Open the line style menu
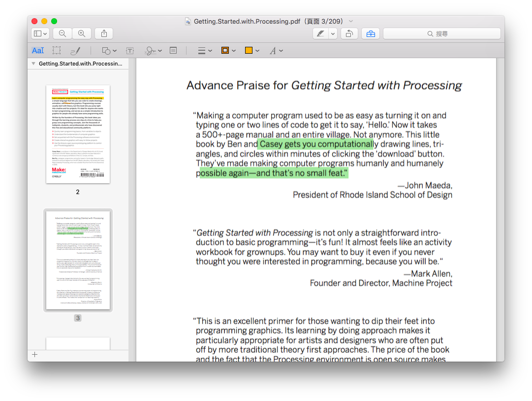Screen dimensions: 532x401 pyautogui.click(x=205, y=51)
